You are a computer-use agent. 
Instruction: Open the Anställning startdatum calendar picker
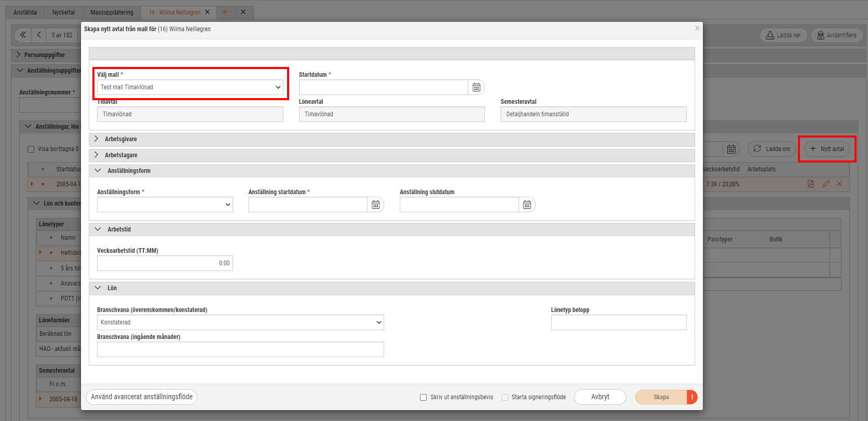[x=376, y=205]
